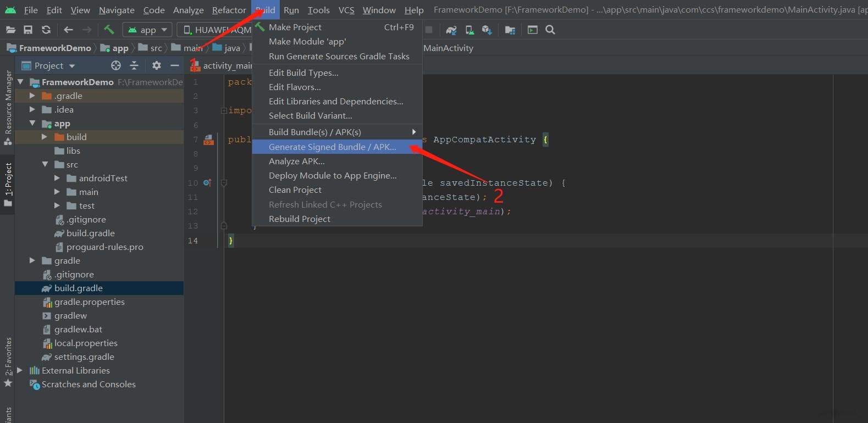This screenshot has height=423, width=868.
Task: Choose Select Build Variant…
Action: [337, 115]
